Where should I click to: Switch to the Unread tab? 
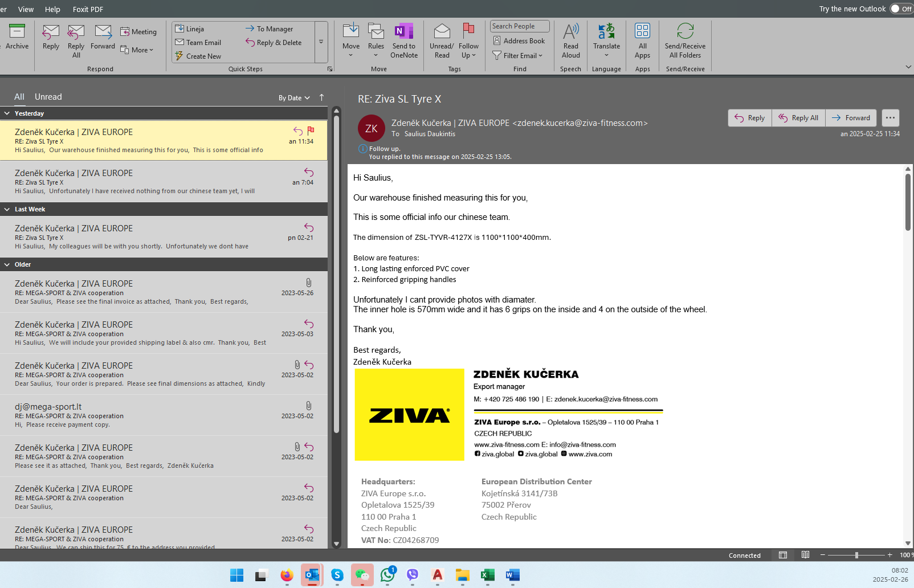tap(48, 97)
